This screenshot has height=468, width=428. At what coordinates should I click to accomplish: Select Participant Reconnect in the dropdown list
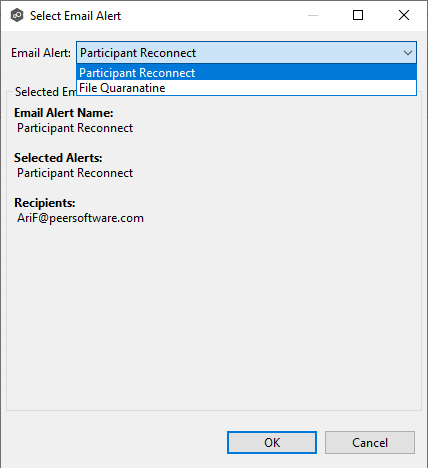point(246,72)
